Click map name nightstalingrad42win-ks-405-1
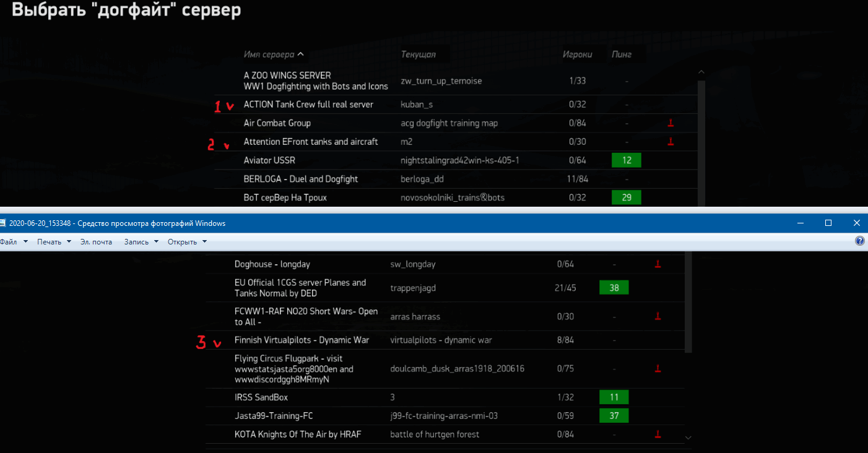The image size is (868, 453). [460, 160]
